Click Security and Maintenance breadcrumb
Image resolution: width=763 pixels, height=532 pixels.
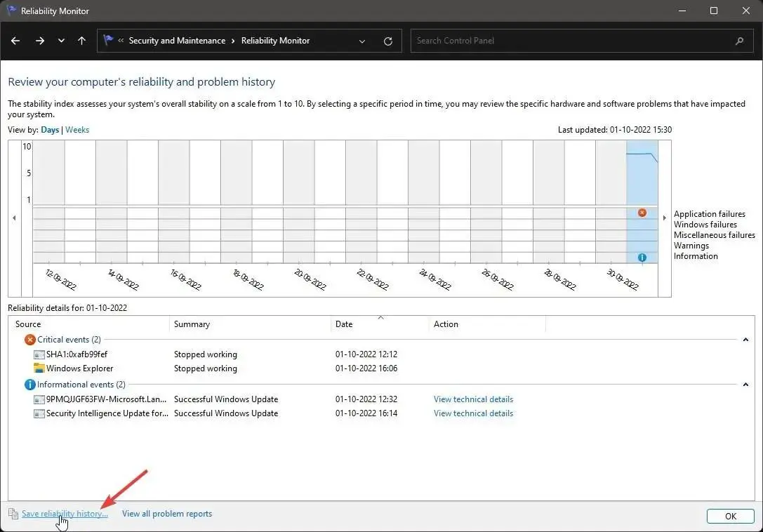177,41
